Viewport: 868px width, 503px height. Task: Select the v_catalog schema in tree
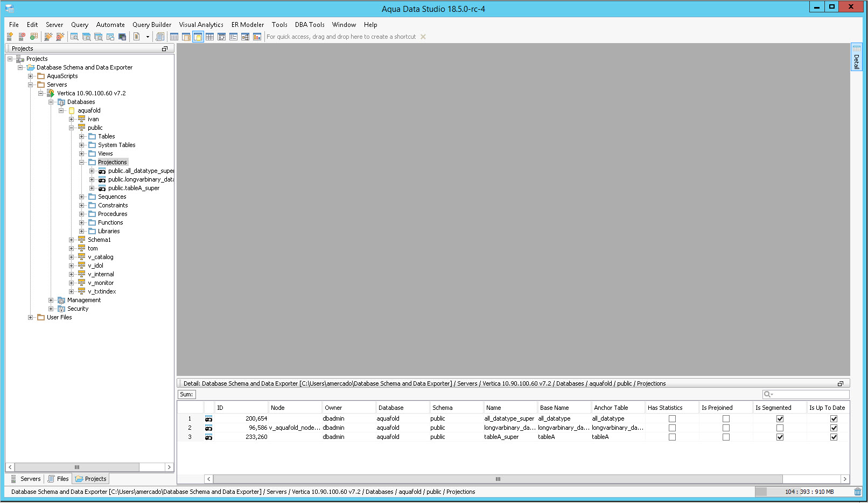(101, 257)
